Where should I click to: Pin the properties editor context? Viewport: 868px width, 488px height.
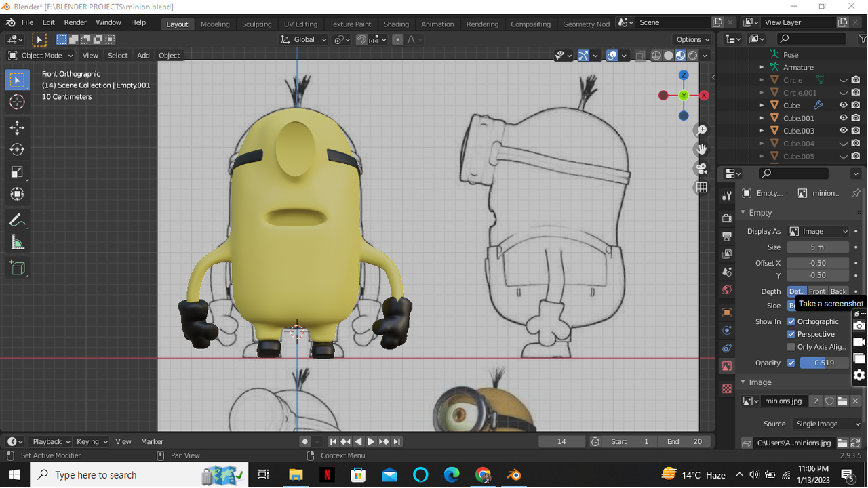856,193
